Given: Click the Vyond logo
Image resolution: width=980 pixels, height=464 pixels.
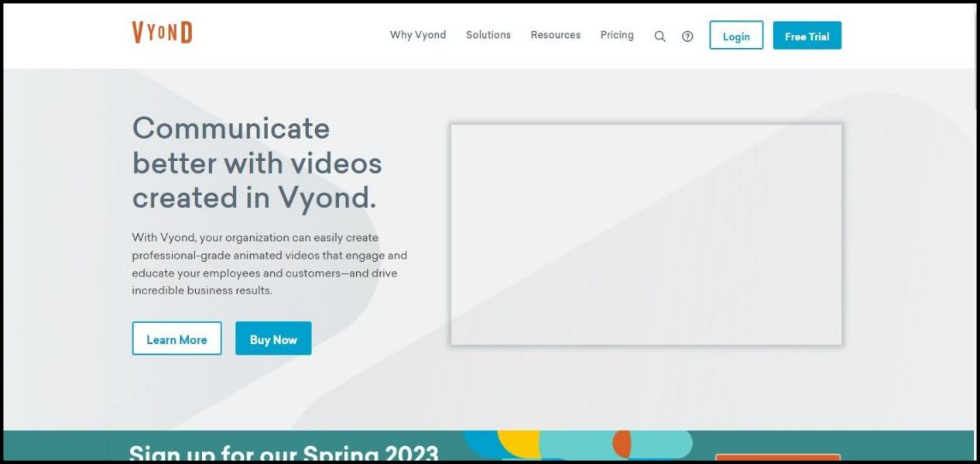Looking at the screenshot, I should coord(162,33).
